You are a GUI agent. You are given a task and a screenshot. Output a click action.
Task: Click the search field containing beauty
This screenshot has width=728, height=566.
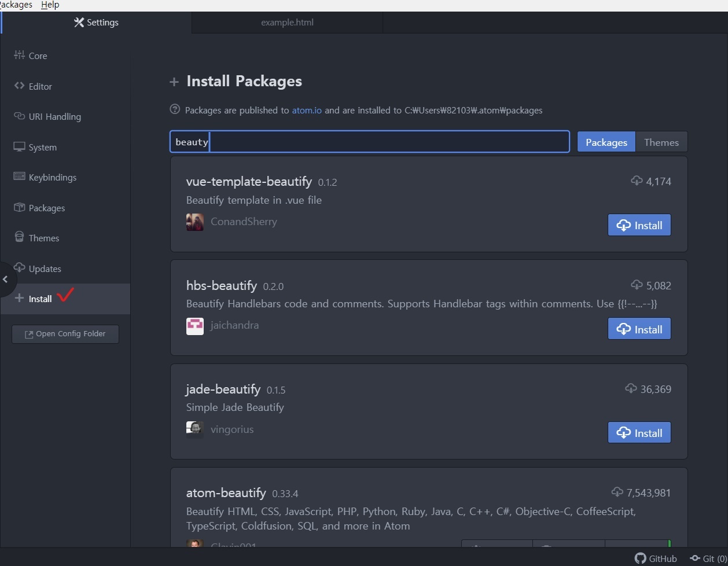[370, 142]
